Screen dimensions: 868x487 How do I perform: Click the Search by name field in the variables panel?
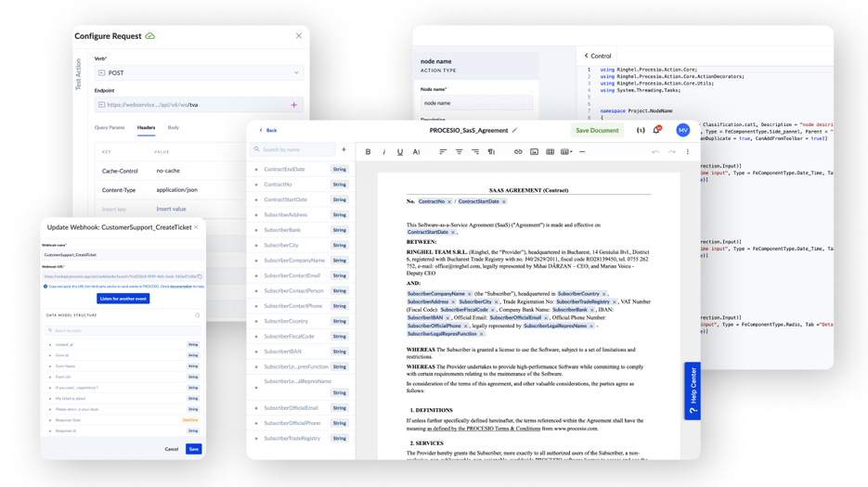pyautogui.click(x=295, y=149)
